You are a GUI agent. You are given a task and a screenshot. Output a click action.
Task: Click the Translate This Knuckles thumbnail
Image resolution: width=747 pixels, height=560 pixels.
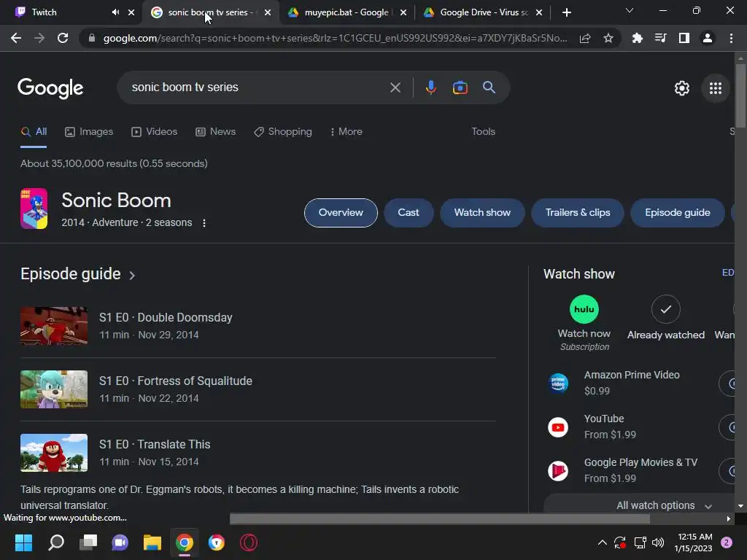(x=54, y=453)
